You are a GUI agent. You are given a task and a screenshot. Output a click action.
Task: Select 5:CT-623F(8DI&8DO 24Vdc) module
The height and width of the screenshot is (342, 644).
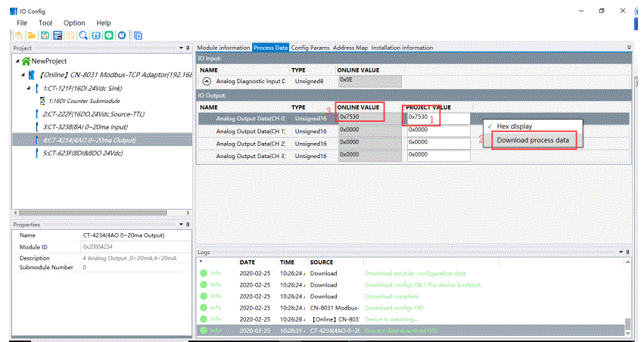pyautogui.click(x=82, y=153)
